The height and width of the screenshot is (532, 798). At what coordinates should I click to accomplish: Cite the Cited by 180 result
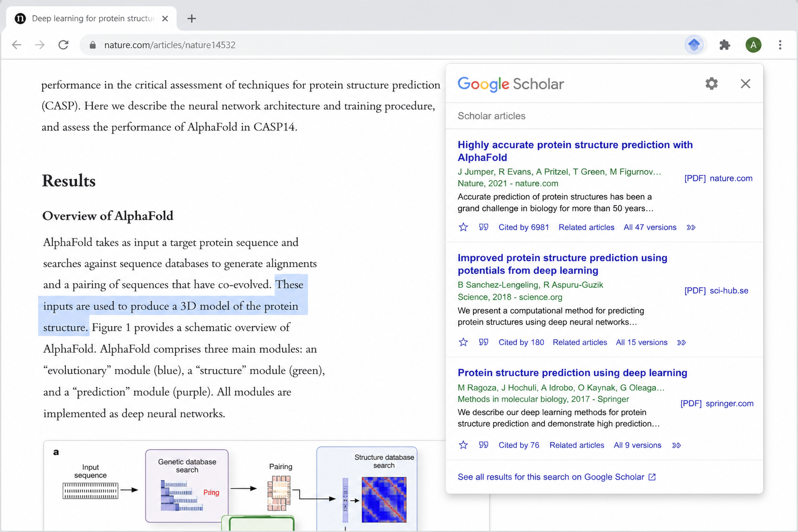[x=484, y=342]
